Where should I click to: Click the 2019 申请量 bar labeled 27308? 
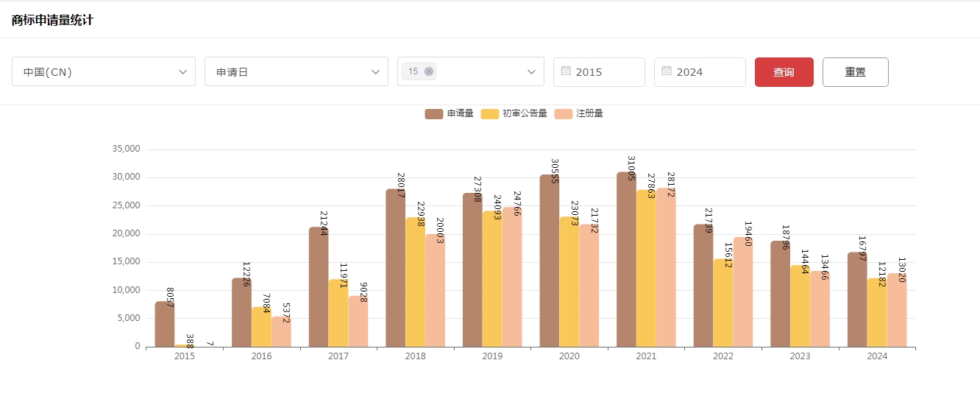[472, 269]
